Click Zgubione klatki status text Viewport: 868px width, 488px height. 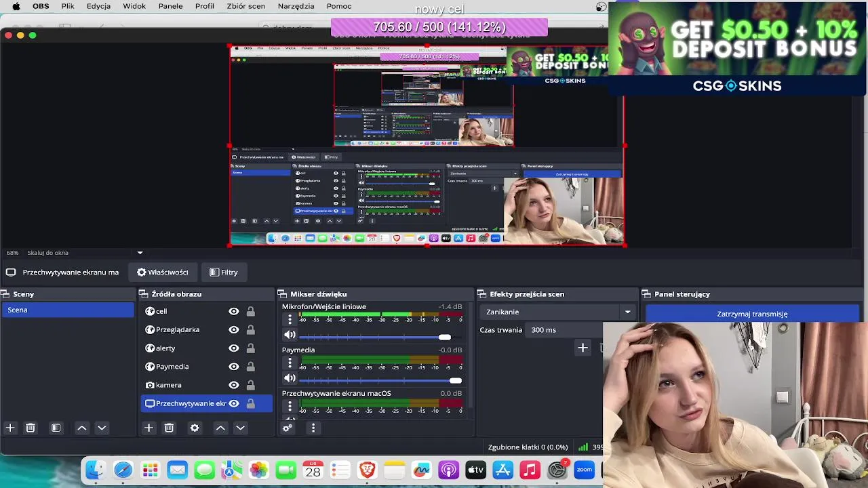coord(528,447)
